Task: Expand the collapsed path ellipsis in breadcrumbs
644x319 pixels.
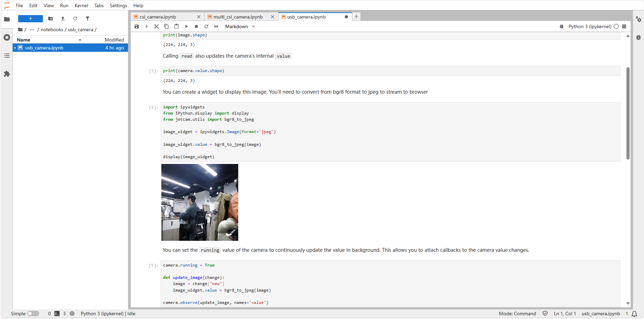Action: coord(32,29)
